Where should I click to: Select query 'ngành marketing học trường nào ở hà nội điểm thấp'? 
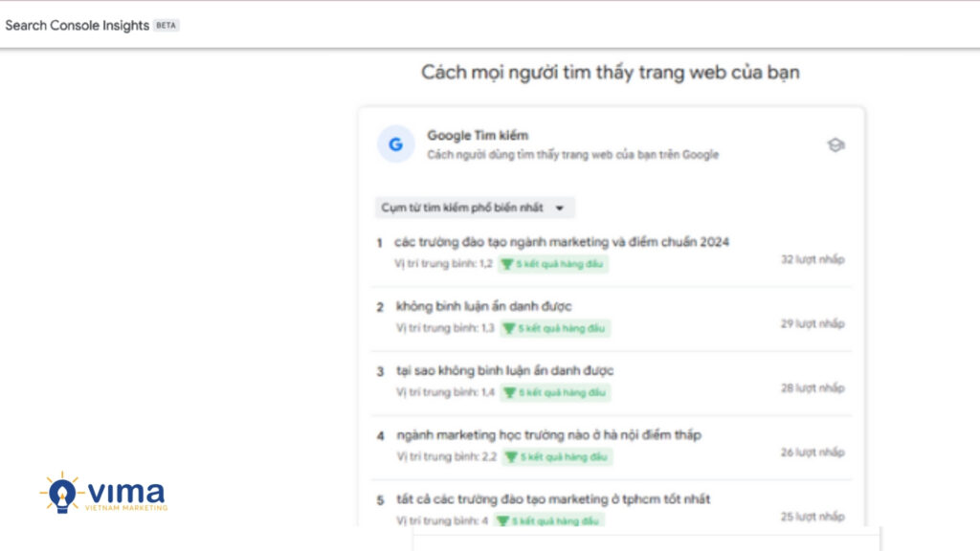pyautogui.click(x=548, y=435)
